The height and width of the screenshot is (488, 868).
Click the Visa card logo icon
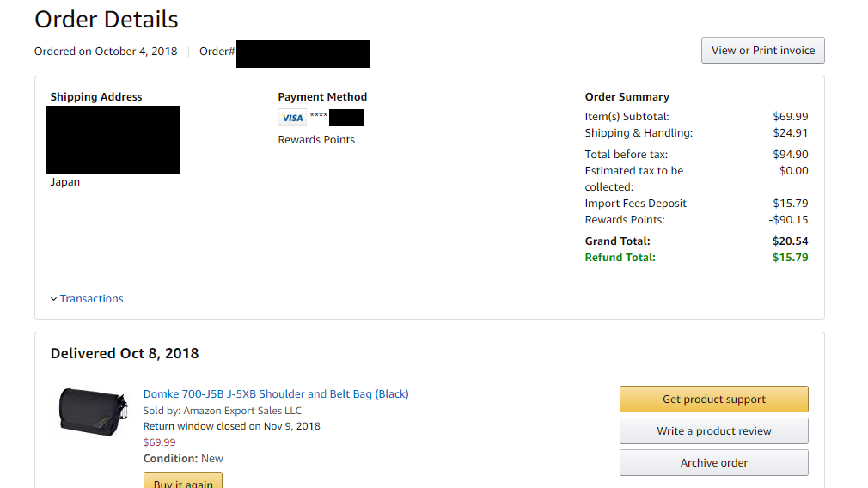tap(291, 118)
